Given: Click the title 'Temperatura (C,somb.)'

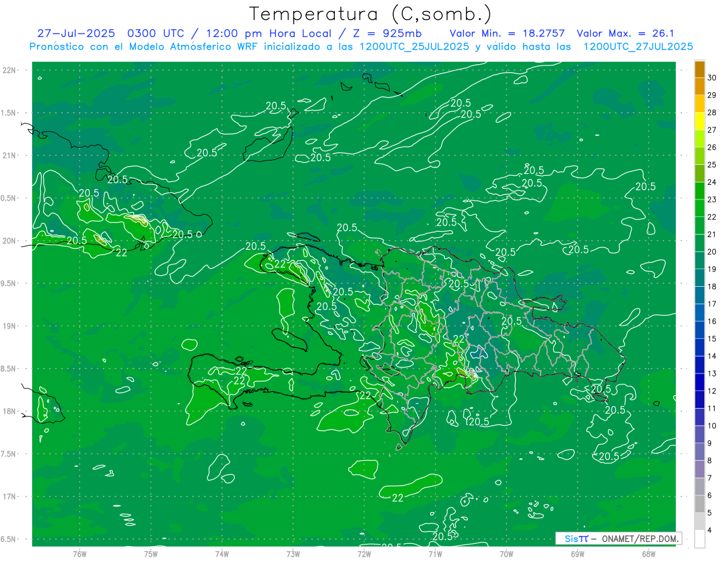Looking at the screenshot, I should tap(371, 14).
